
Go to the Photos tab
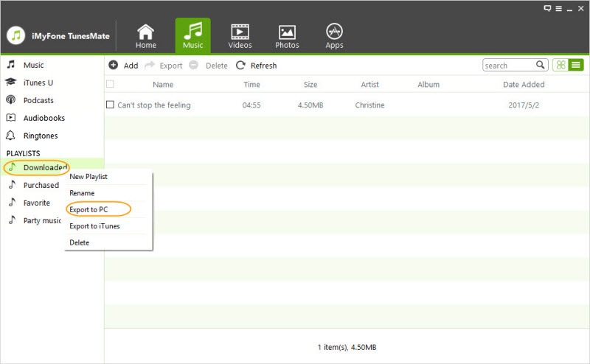tap(287, 36)
